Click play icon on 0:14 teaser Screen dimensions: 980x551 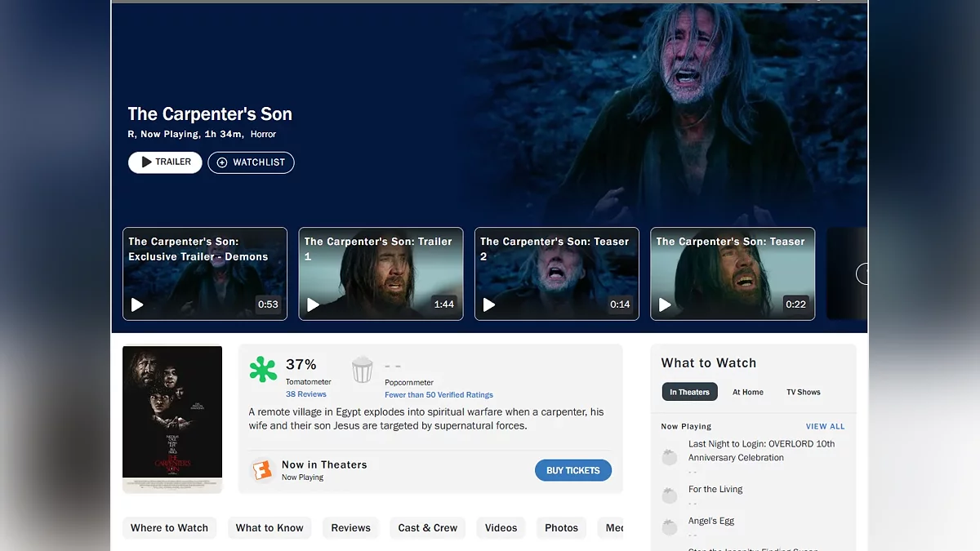(489, 304)
